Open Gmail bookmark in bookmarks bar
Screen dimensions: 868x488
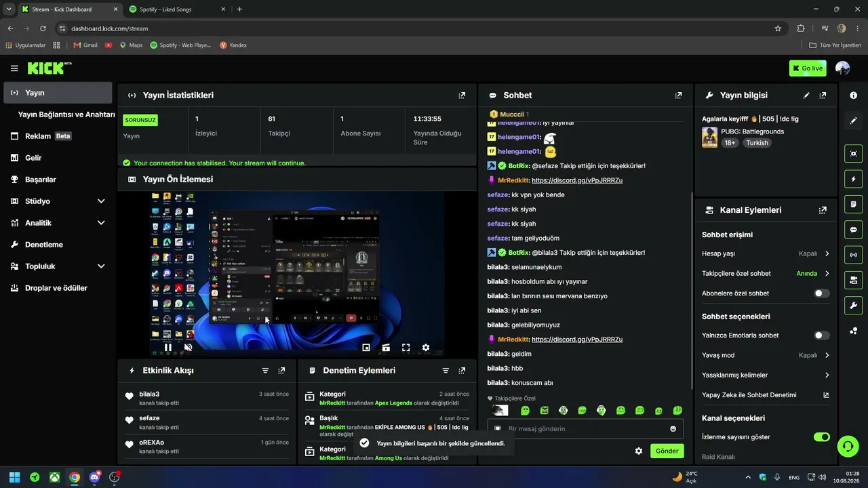point(85,45)
